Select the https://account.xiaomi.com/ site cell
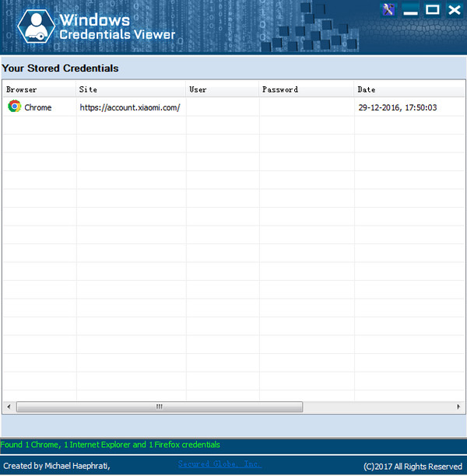The width and height of the screenshot is (467, 476). 130,107
